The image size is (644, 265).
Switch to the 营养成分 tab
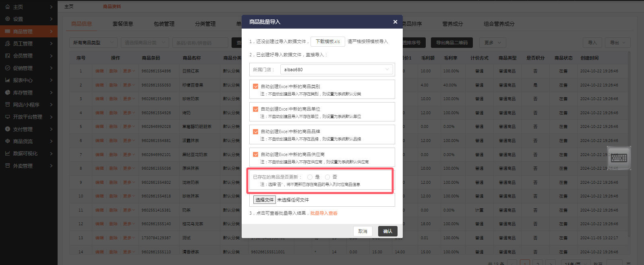tap(452, 24)
